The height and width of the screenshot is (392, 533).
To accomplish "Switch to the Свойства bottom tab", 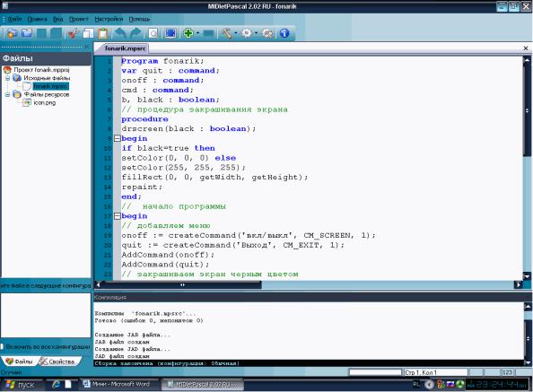I will [x=57, y=362].
